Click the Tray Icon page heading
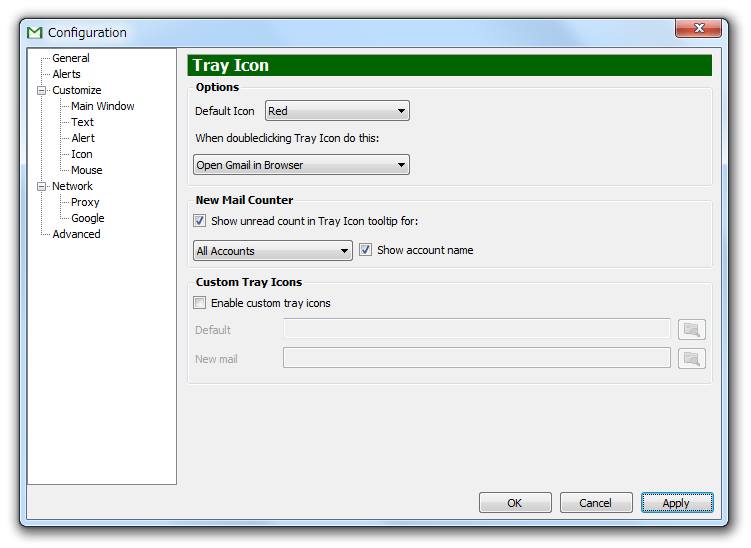The image size is (751, 548). click(231, 65)
